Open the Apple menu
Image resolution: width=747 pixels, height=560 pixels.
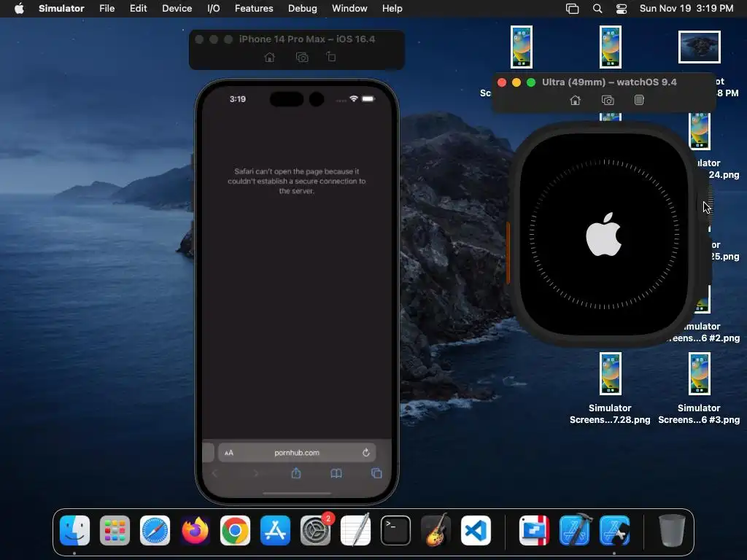click(19, 9)
